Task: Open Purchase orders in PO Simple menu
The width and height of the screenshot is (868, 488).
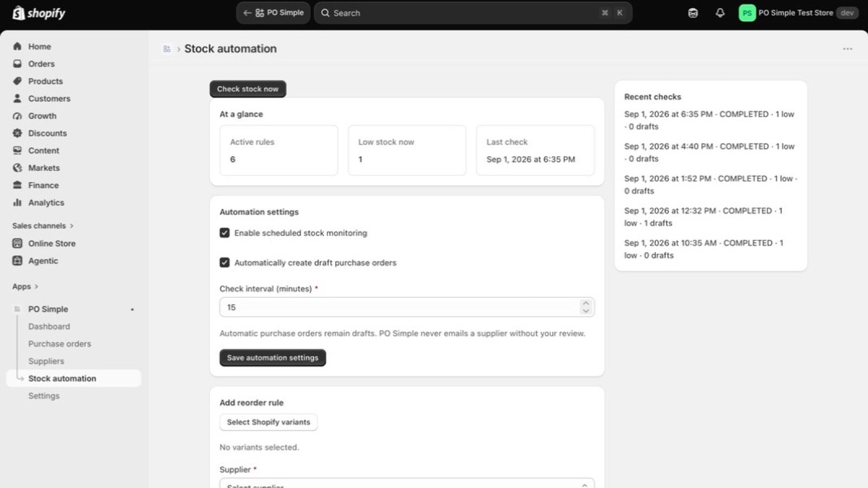Action: pyautogui.click(x=60, y=344)
